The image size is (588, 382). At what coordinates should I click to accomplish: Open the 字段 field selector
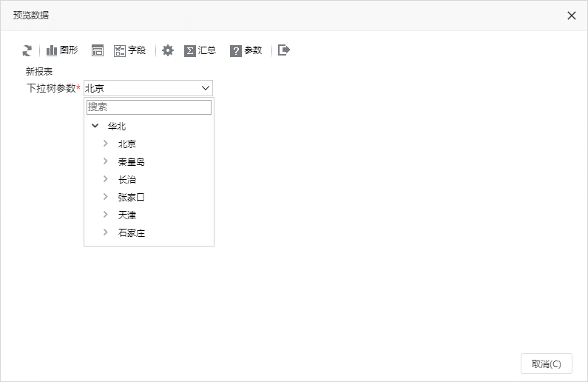click(129, 50)
